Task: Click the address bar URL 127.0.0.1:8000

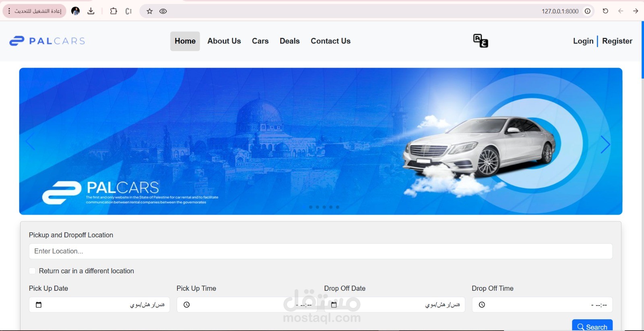Action: [560, 11]
